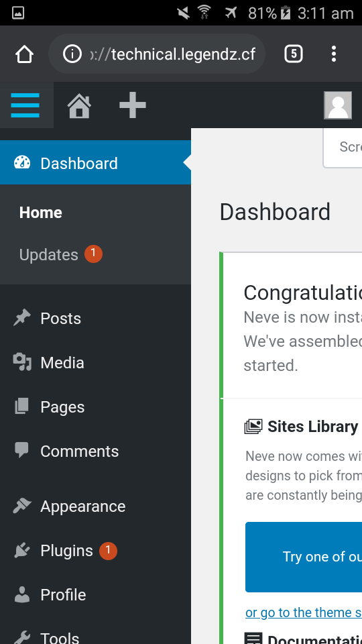The width and height of the screenshot is (362, 644).
Task: Open the user avatar profile icon
Action: point(338,105)
